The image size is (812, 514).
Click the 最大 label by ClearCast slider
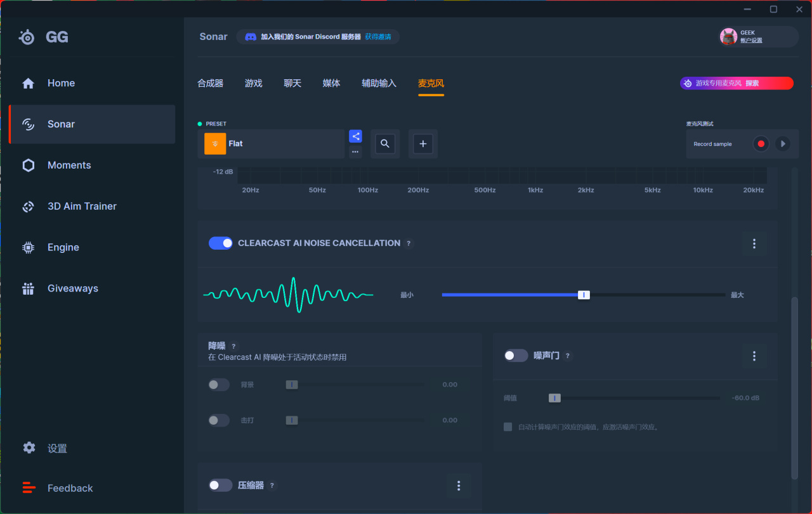tap(737, 295)
